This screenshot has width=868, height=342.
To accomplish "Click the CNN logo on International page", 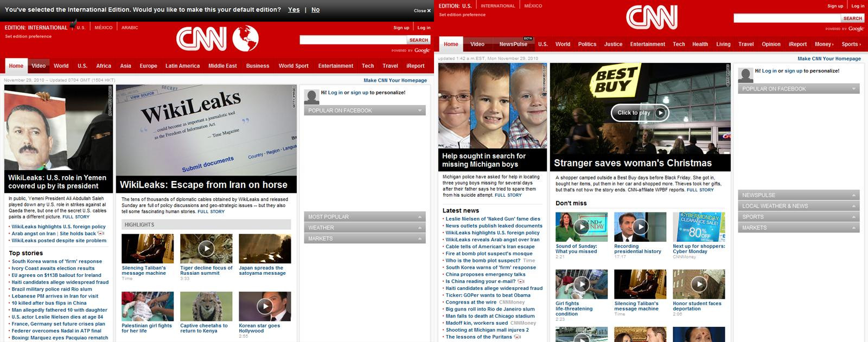I will coord(201,38).
